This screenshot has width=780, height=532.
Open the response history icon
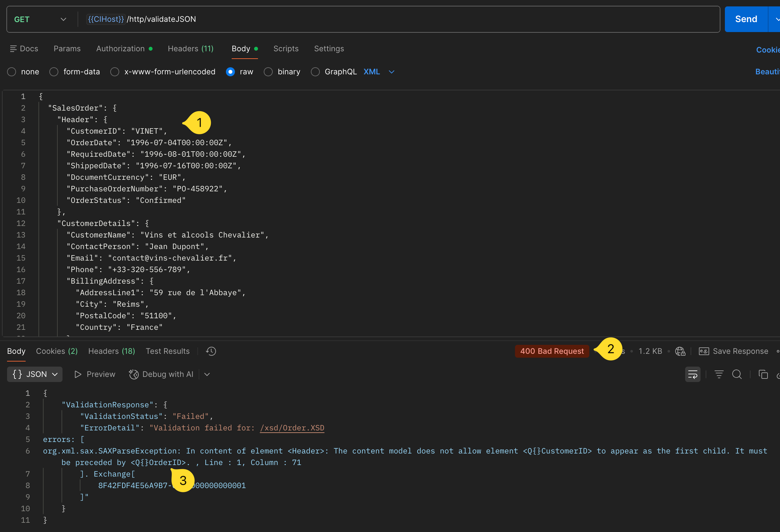[x=211, y=351]
